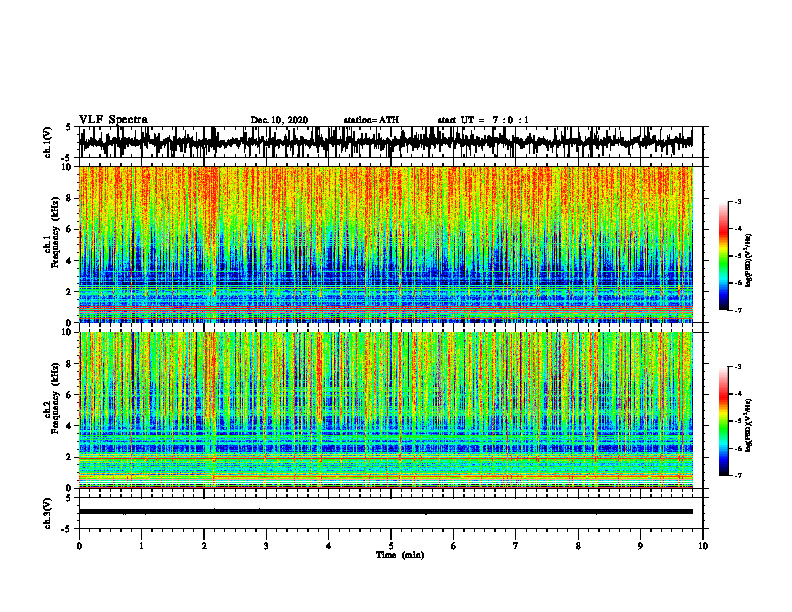Click the log(PSD) label beside ch.1 colorbar
The image size is (792, 612).
[749, 261]
